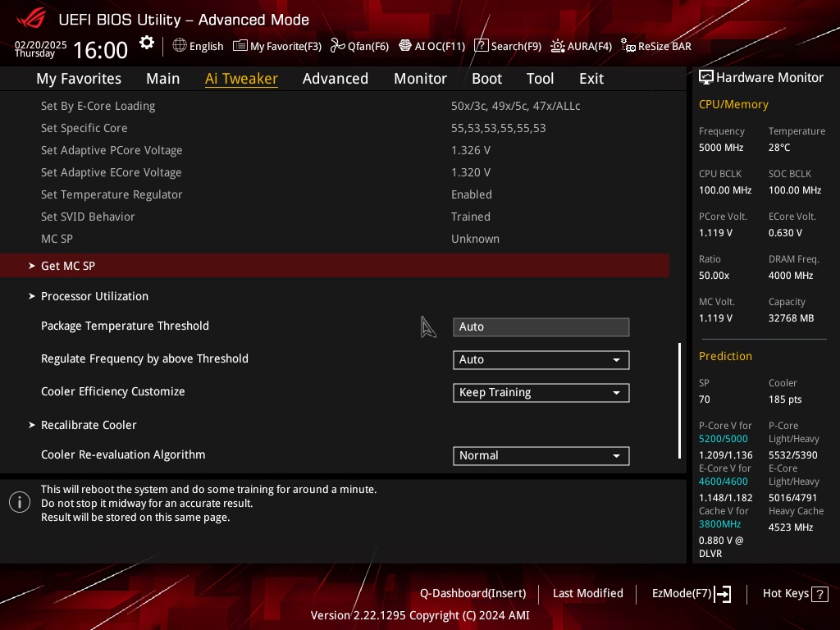Click the 5200/5000 P-Core frequency link

pyautogui.click(x=724, y=438)
